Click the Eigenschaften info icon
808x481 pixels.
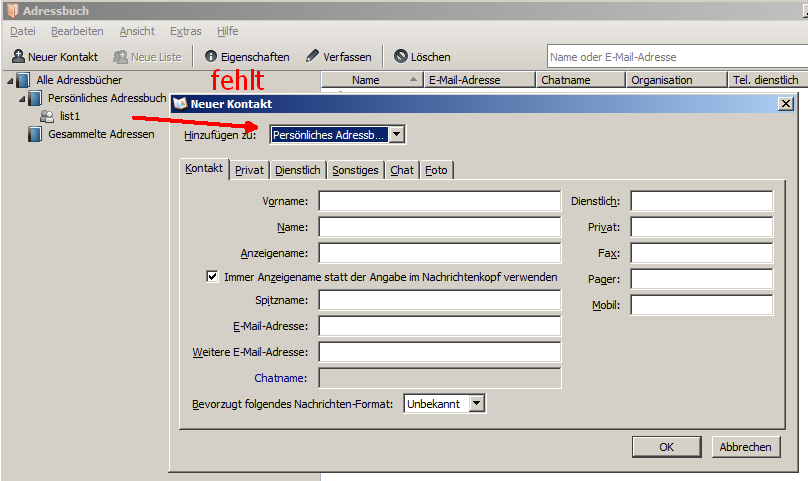[x=211, y=57]
